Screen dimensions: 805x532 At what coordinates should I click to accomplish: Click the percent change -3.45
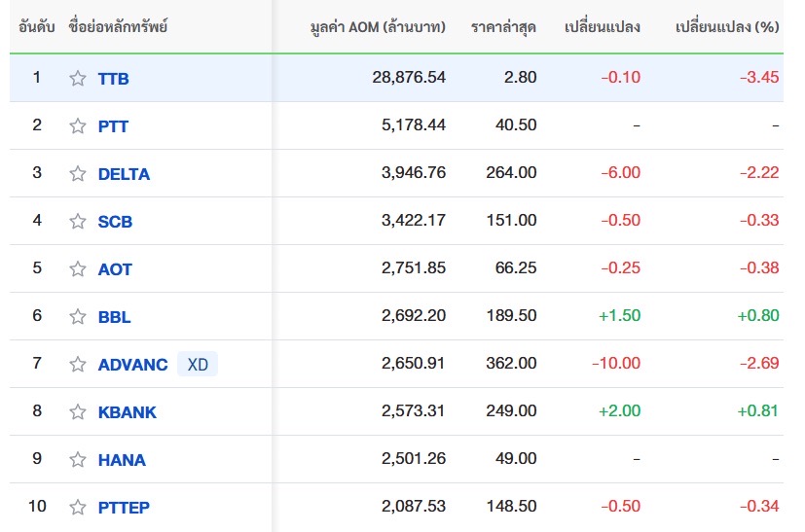pyautogui.click(x=759, y=77)
